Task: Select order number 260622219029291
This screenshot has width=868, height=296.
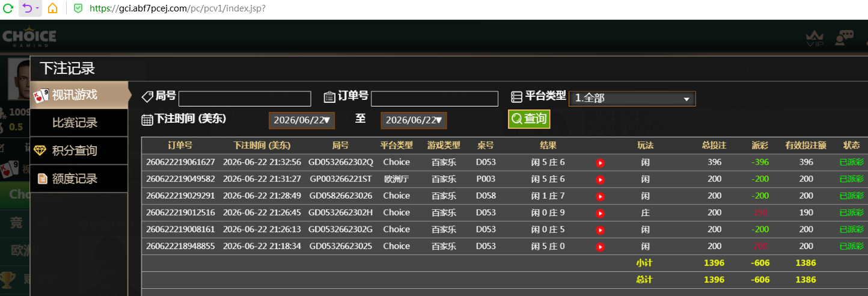Action: click(x=180, y=196)
